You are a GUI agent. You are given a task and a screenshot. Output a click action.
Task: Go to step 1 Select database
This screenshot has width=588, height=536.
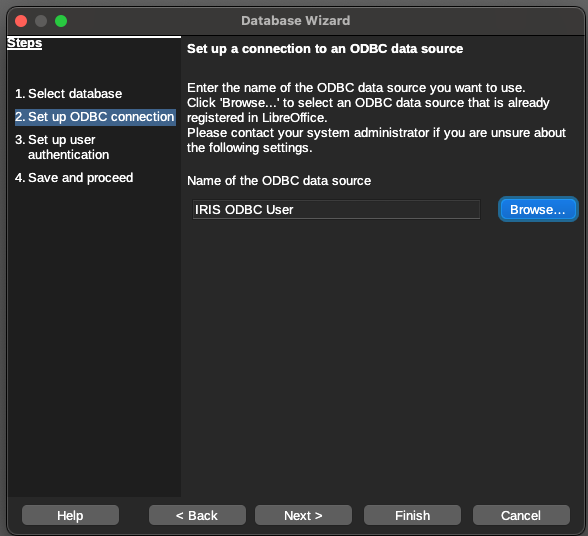coord(68,94)
